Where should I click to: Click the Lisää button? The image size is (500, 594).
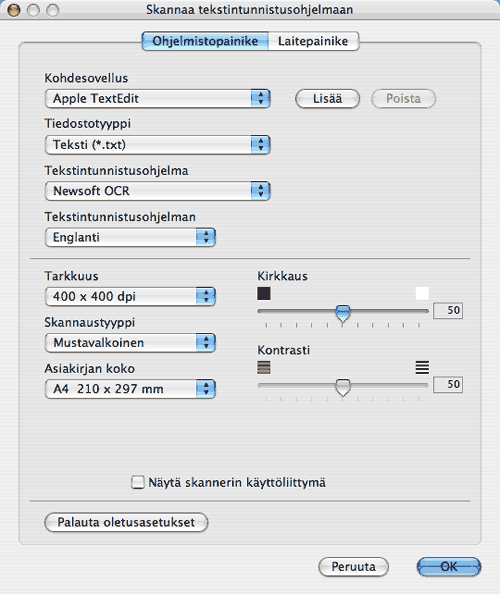coord(327,98)
